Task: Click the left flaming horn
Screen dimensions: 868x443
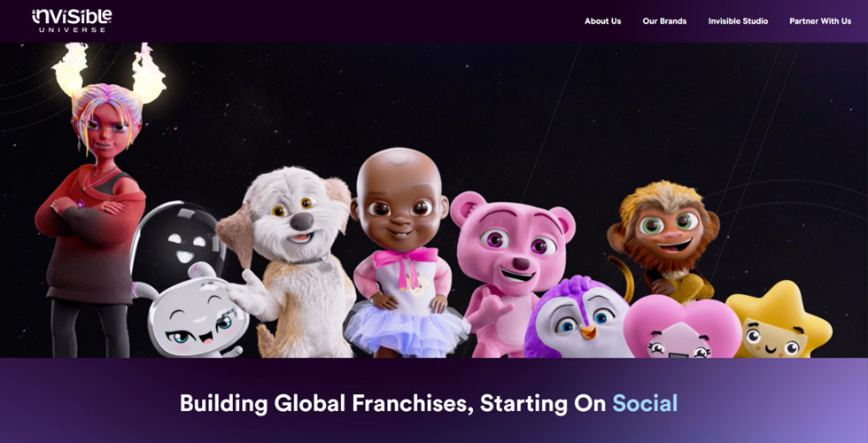Action: click(x=70, y=69)
